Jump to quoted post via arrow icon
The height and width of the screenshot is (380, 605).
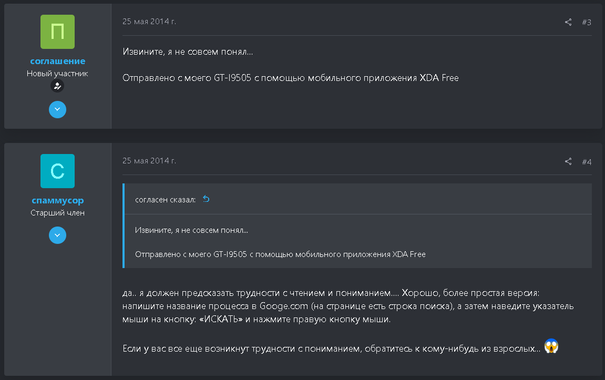point(206,199)
